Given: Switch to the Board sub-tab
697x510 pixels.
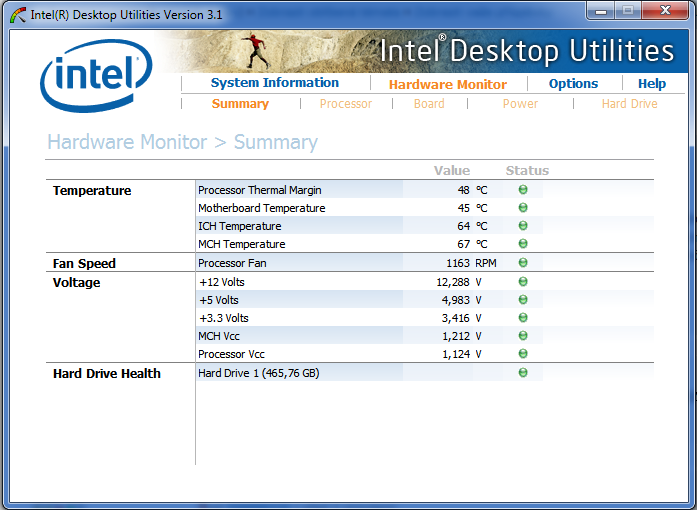Looking at the screenshot, I should coord(429,104).
